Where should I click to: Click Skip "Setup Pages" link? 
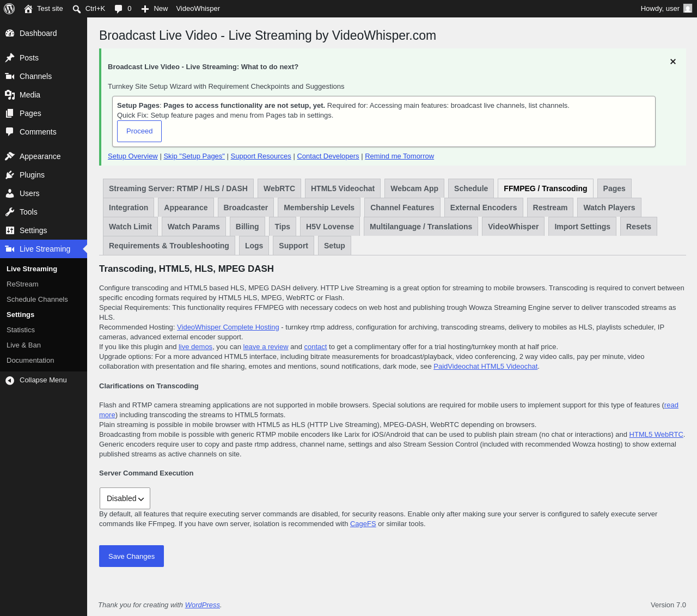pyautogui.click(x=194, y=156)
